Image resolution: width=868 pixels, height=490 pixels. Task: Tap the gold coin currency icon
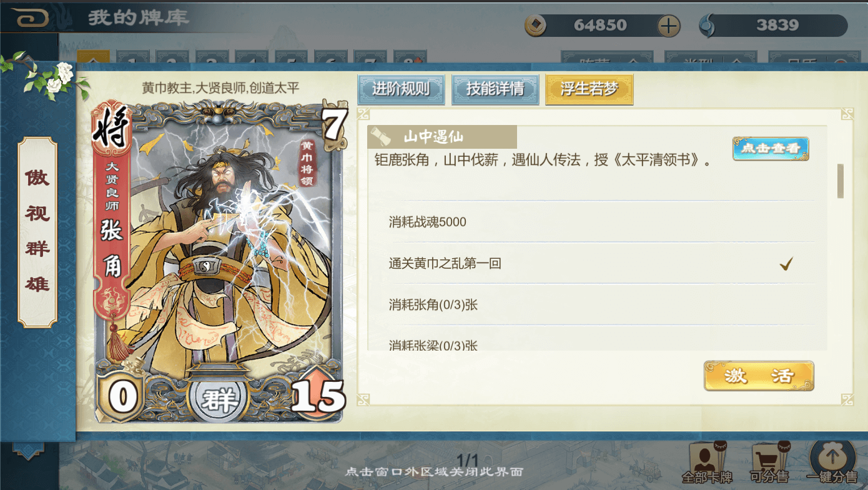click(535, 25)
